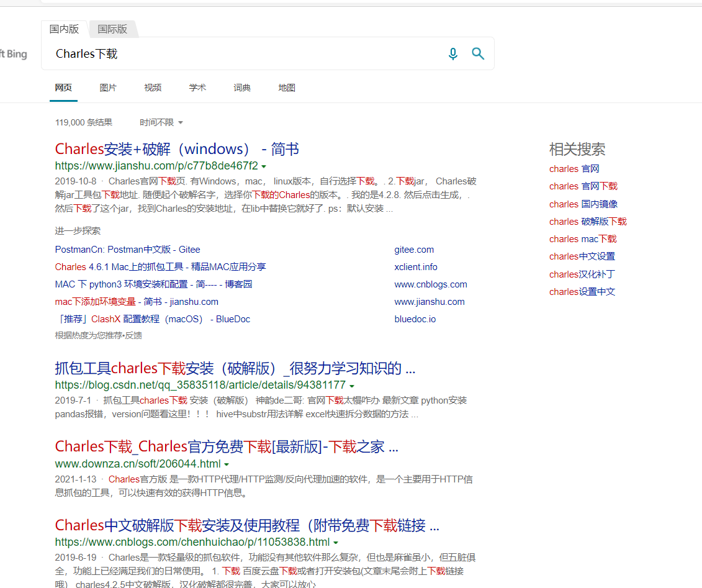Expand arrow next to jianshu.com URL
This screenshot has height=588, width=702.
264,166
